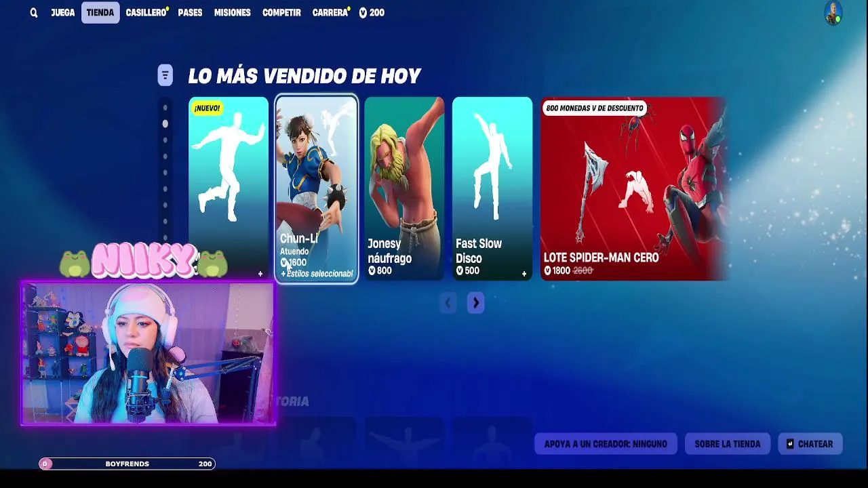Click the plus icon on the ¡NUEVO! emote

tap(260, 274)
